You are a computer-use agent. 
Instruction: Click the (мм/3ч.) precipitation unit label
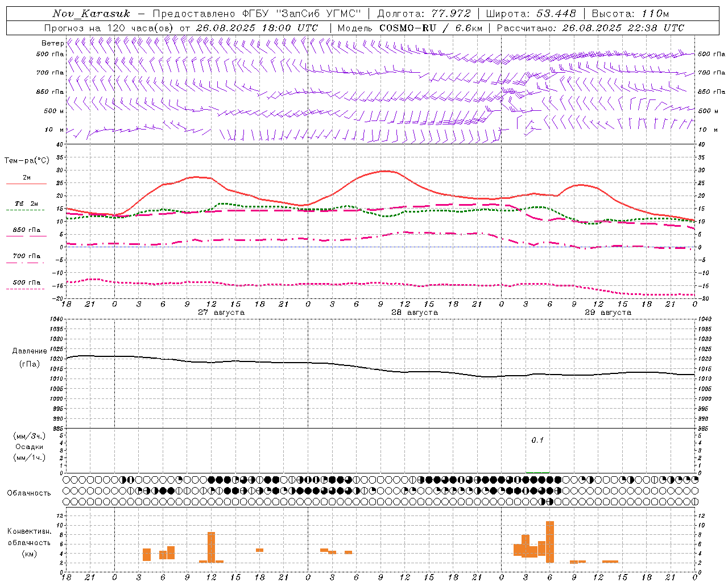point(30,436)
